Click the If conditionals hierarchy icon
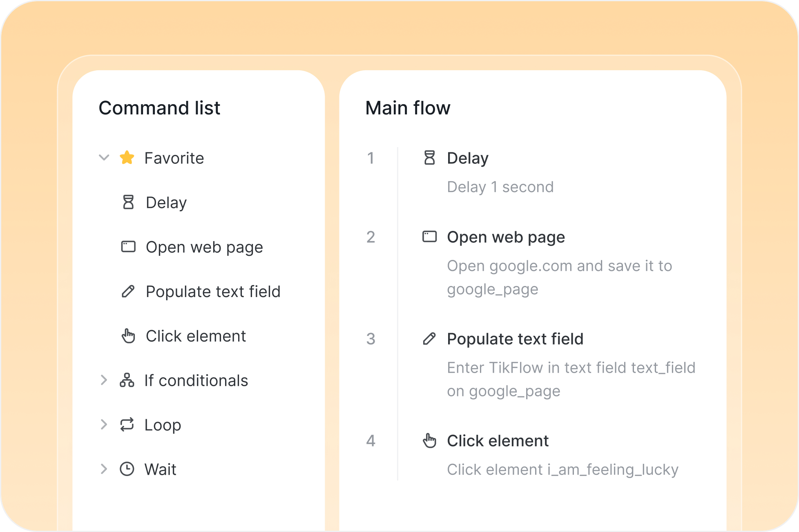799x532 pixels. coord(127,380)
